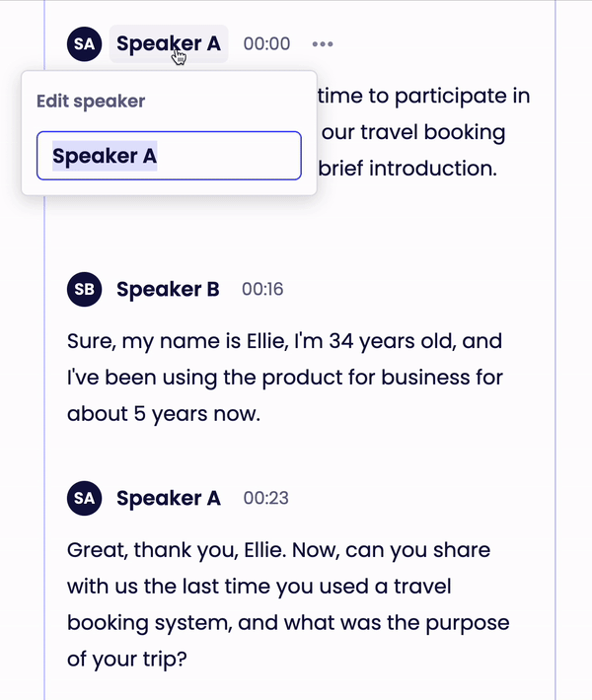Jump to the 00:00 timestamp
The width and height of the screenshot is (592, 700).
pyautogui.click(x=266, y=43)
